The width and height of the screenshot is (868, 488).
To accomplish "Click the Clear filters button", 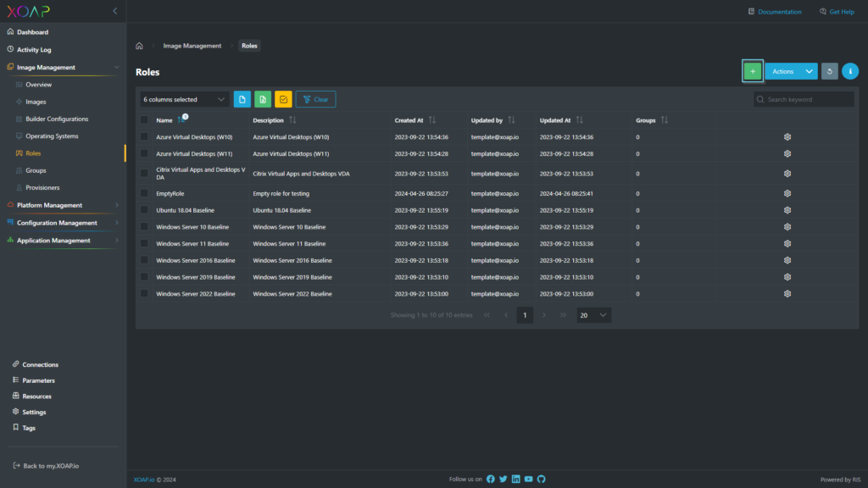I will click(x=315, y=100).
